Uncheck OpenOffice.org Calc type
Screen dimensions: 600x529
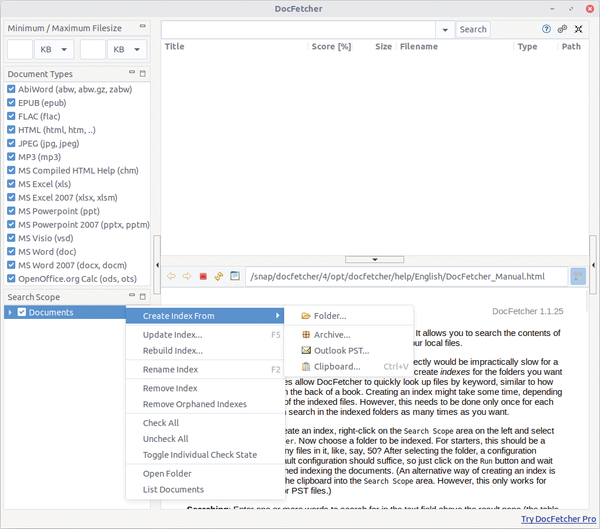11,279
